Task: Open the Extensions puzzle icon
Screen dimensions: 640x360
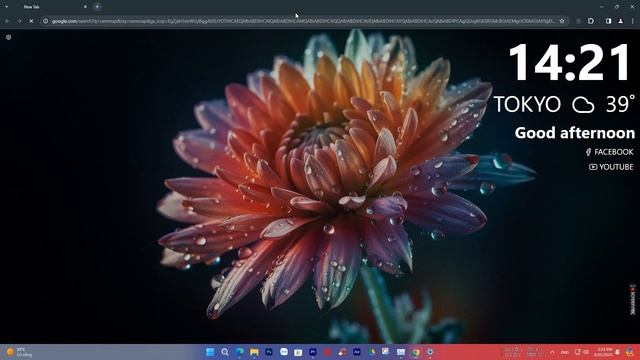Action: tap(591, 21)
